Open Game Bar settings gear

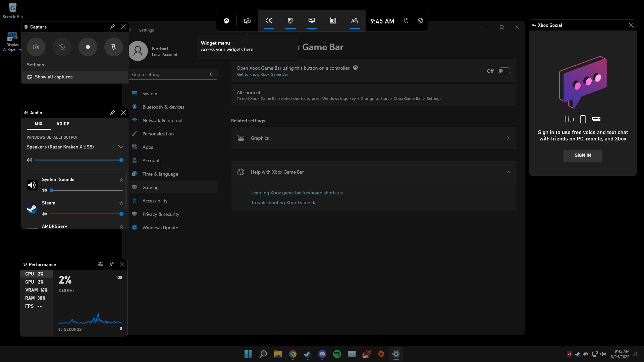420,21
